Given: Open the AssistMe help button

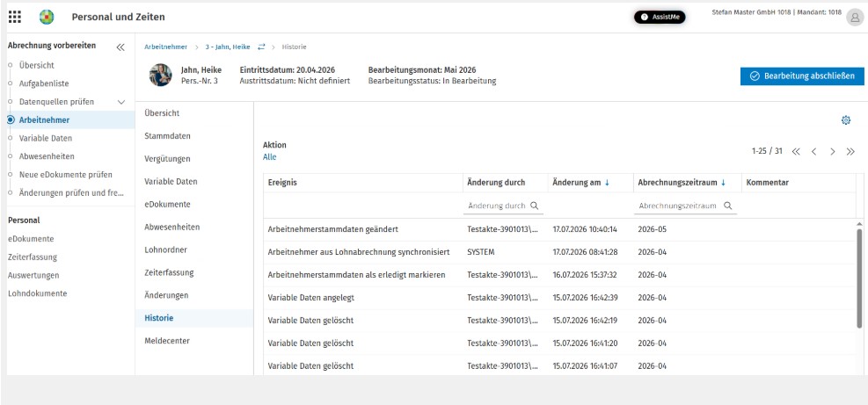Looking at the screenshot, I should 660,18.
